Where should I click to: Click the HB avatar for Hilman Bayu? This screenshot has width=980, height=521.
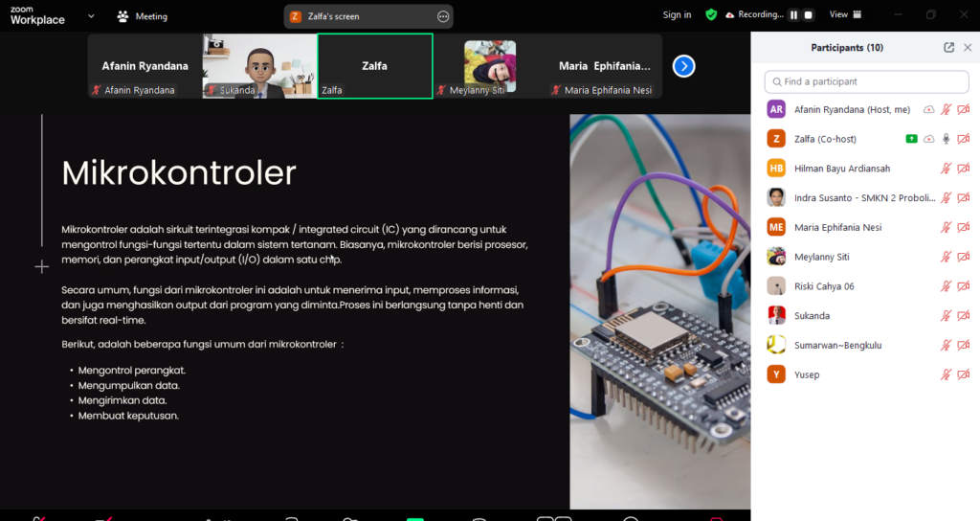776,169
